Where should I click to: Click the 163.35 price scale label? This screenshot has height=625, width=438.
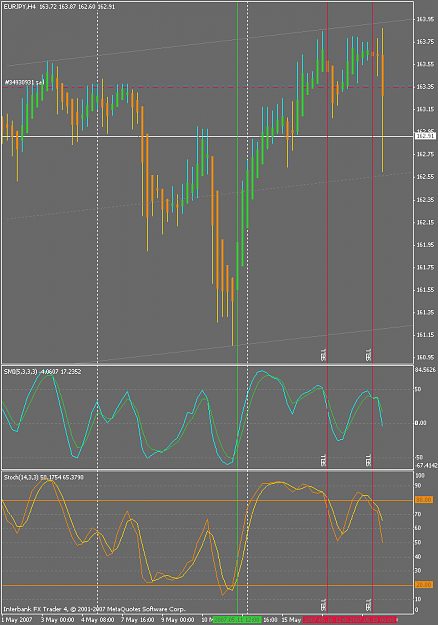[x=425, y=86]
